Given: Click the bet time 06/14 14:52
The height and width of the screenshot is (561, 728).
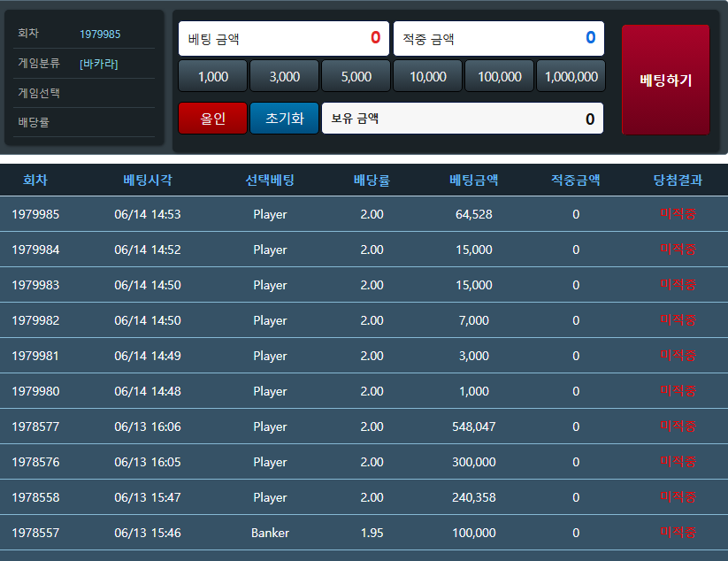Looking at the screenshot, I should pos(148,250).
